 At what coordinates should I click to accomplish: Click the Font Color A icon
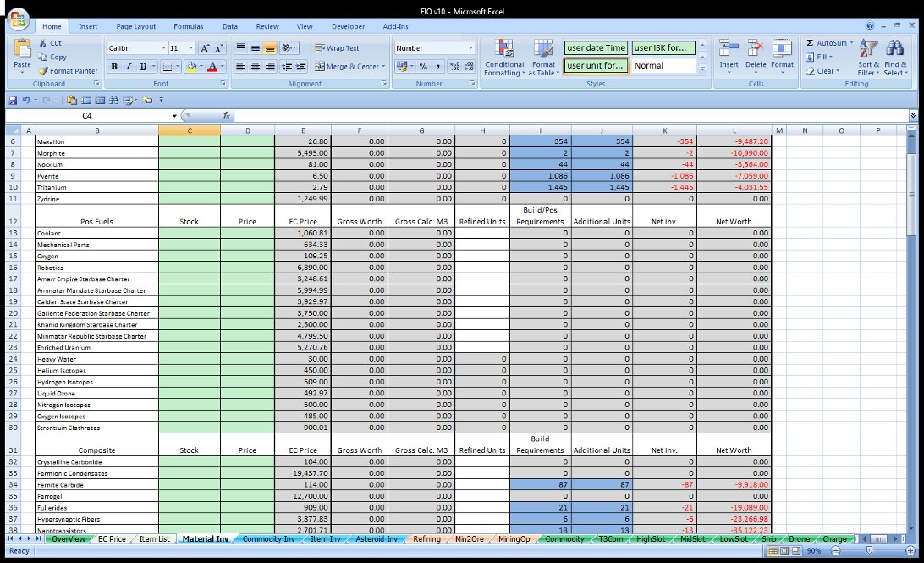[212, 67]
